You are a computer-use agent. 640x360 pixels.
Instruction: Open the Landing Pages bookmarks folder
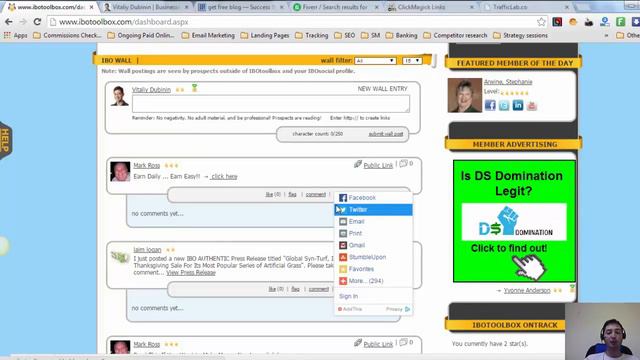[265, 36]
